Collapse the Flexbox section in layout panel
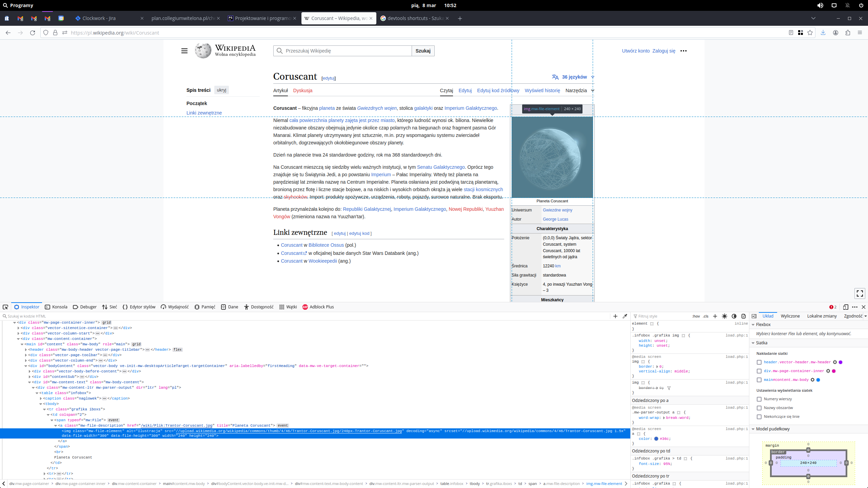Image resolution: width=868 pixels, height=488 pixels. click(753, 325)
